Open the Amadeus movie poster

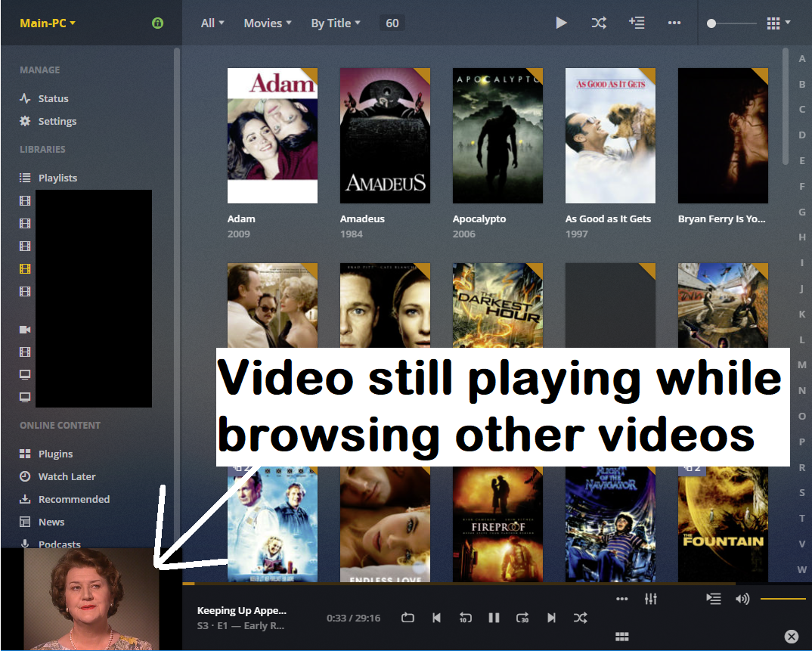tap(385, 135)
